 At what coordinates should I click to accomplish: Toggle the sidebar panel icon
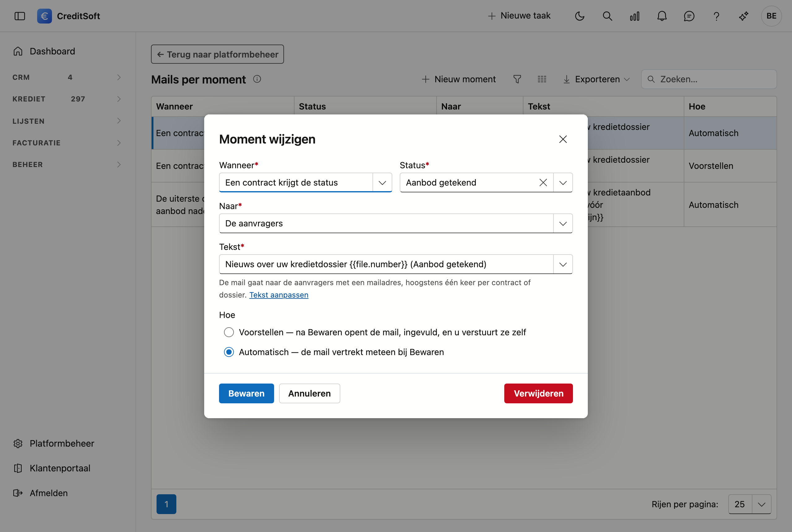(x=20, y=16)
